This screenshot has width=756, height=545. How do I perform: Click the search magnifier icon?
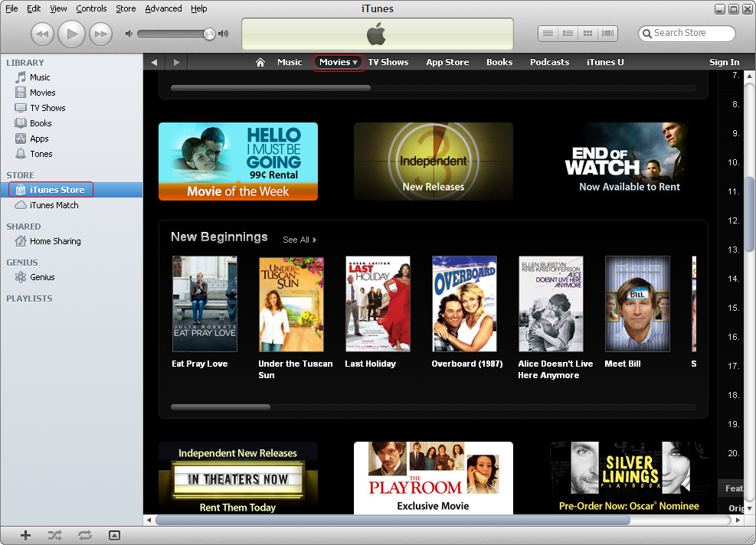click(647, 34)
